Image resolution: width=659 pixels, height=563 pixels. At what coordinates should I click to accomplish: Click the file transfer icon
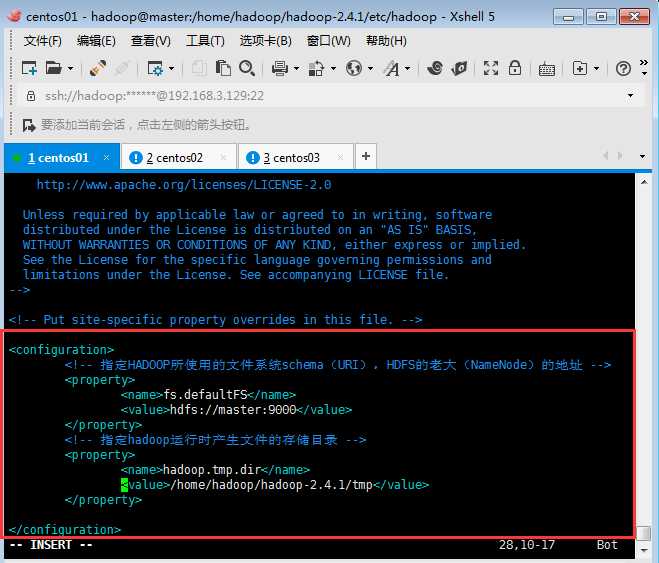316,68
